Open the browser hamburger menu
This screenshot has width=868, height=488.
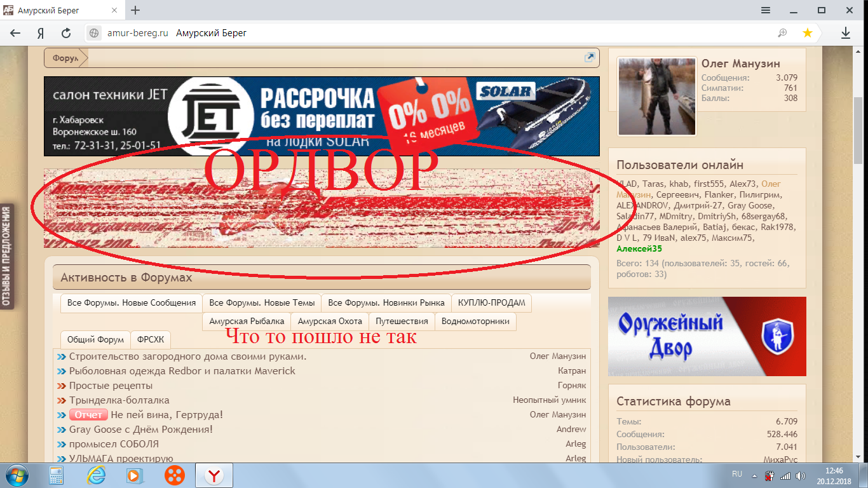click(x=766, y=10)
